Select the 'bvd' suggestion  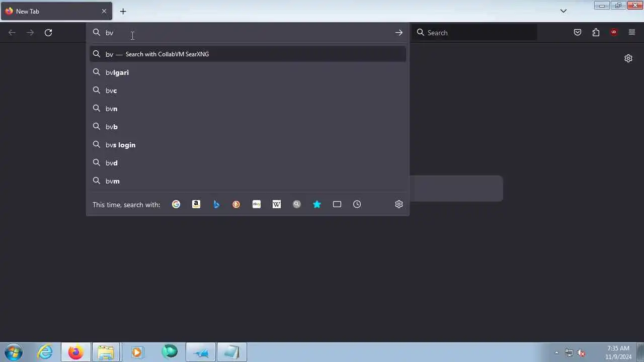click(248, 163)
